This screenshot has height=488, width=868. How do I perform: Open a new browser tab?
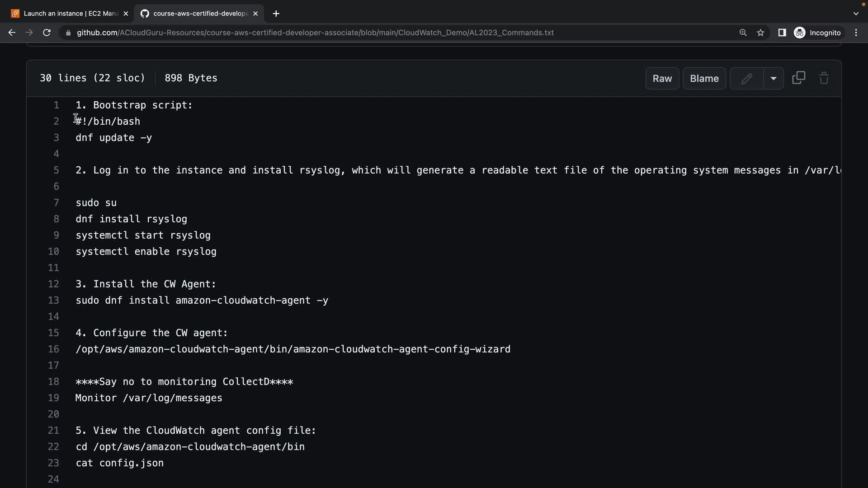[276, 14]
